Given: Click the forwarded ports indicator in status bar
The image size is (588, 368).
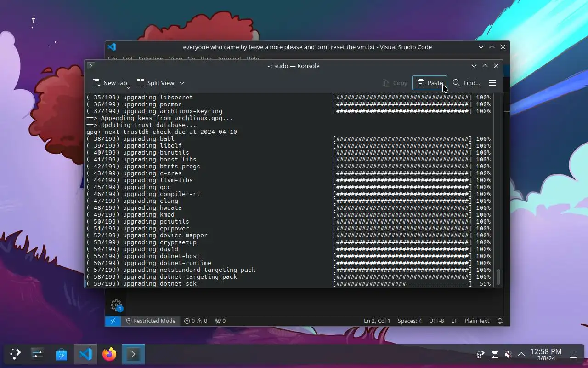Looking at the screenshot, I should point(220,321).
